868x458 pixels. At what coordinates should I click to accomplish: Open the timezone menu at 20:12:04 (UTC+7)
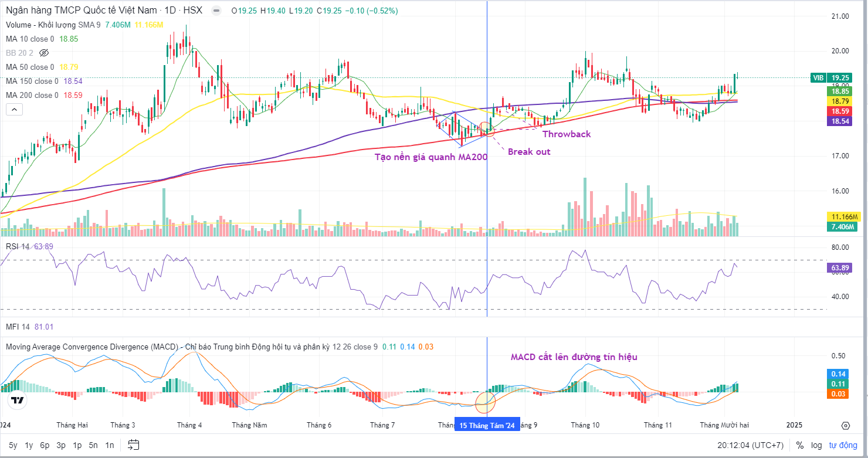pyautogui.click(x=750, y=445)
